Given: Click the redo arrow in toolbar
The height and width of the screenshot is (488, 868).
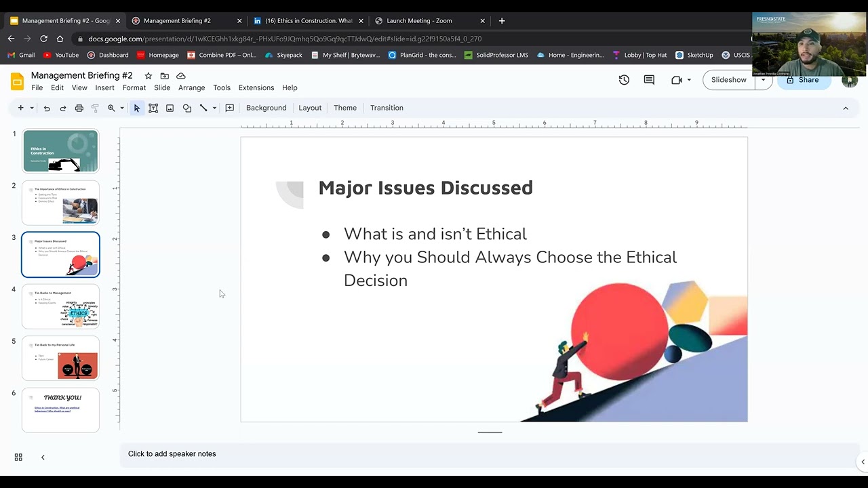Looking at the screenshot, I should click(x=63, y=108).
